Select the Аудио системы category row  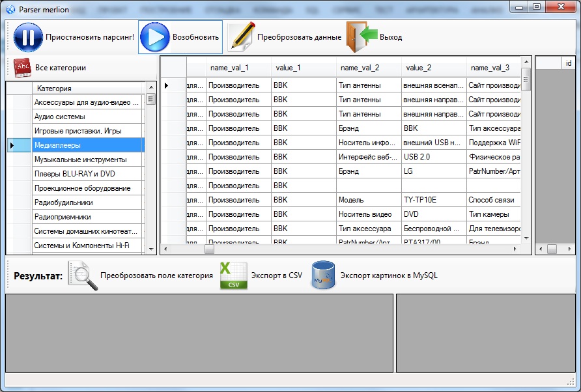[87, 117]
